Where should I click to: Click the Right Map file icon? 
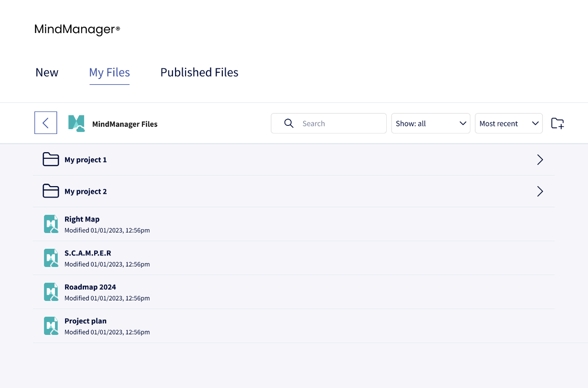[x=51, y=224]
